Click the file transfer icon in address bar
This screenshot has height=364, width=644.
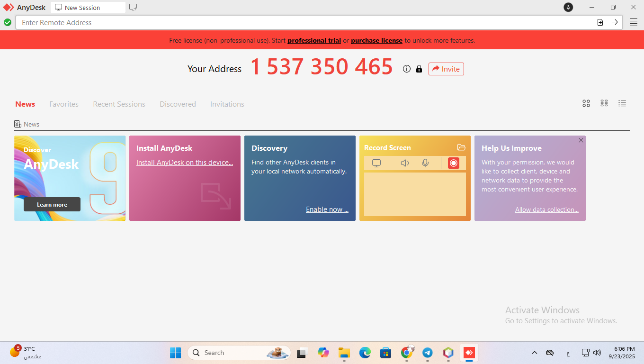coord(600,22)
